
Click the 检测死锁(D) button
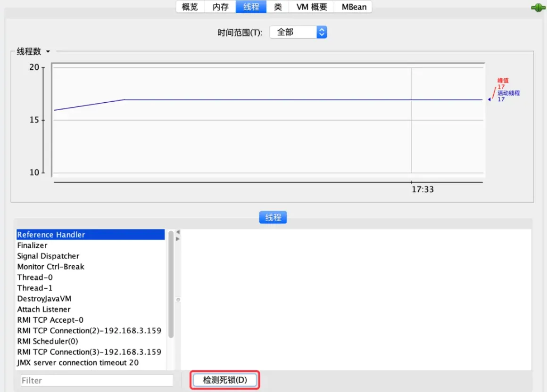coord(225,380)
